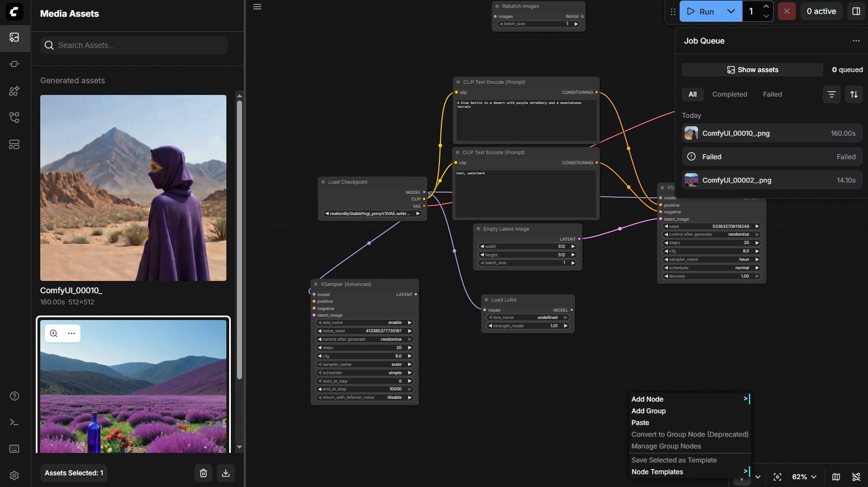The image size is (868, 487).
Task: Toggle the right side panel icon
Action: pyautogui.click(x=856, y=11)
